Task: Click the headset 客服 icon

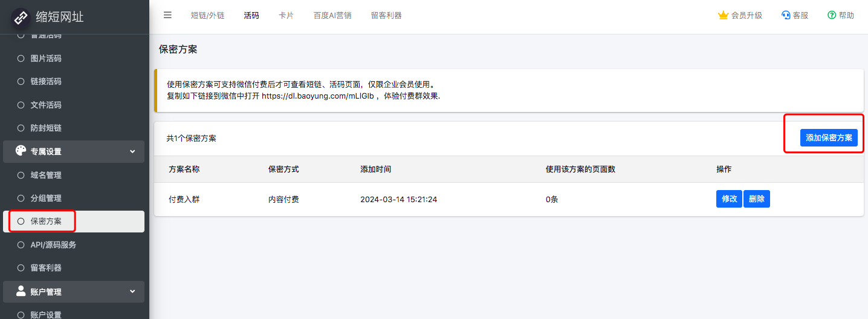Action: click(x=786, y=16)
